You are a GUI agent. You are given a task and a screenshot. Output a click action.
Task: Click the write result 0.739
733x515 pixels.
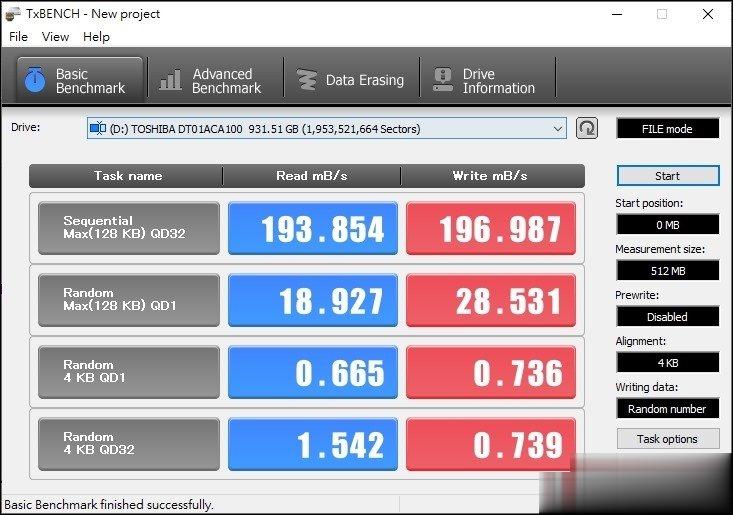click(x=491, y=444)
